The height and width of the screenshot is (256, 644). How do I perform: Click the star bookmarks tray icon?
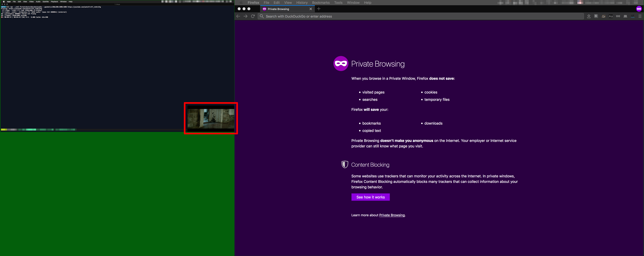tap(589, 16)
